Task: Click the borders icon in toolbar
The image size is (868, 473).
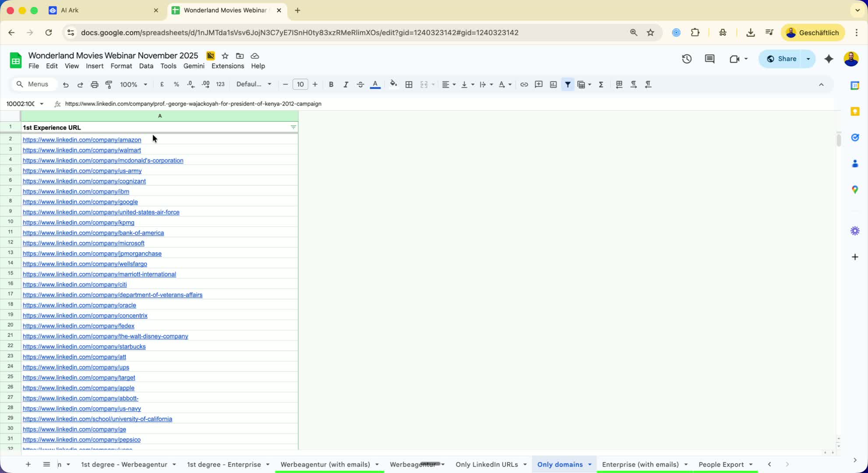Action: click(409, 85)
